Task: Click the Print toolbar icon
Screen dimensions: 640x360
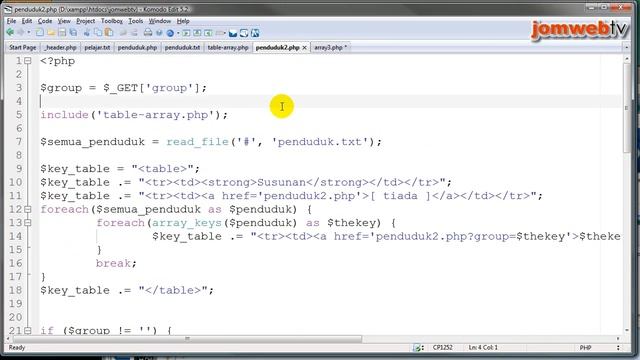Action: pos(148,33)
